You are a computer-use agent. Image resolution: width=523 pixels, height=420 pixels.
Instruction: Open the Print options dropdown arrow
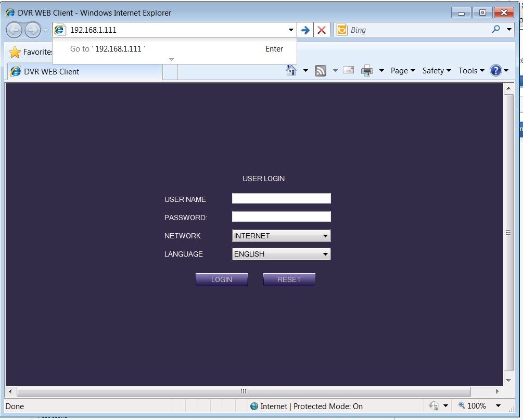(x=381, y=70)
